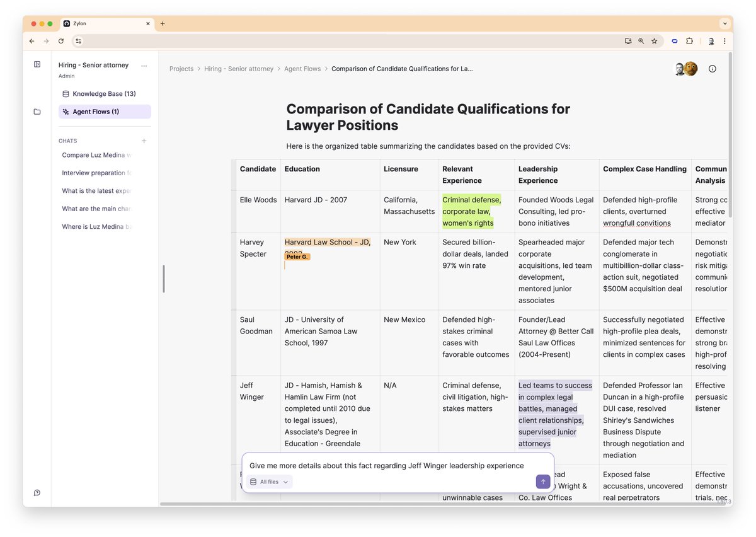The height and width of the screenshot is (537, 756).
Task: Click the sidebar resize handle
Action: (x=164, y=279)
